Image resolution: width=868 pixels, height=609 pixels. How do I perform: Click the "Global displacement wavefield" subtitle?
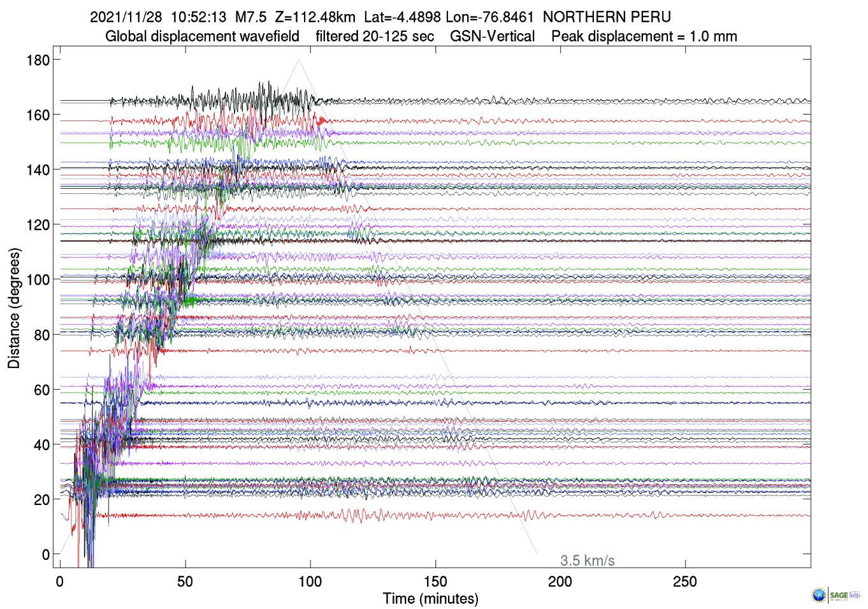click(202, 36)
